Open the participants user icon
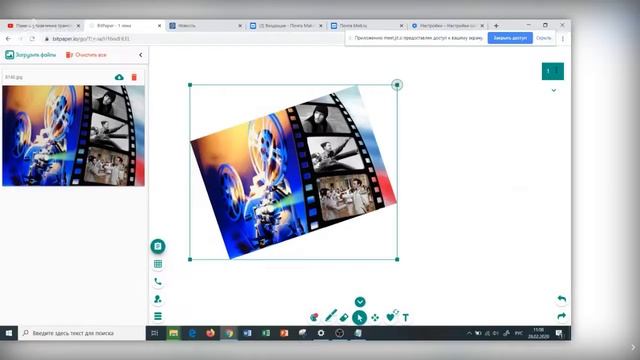This screenshot has width=640, height=360. click(x=158, y=299)
